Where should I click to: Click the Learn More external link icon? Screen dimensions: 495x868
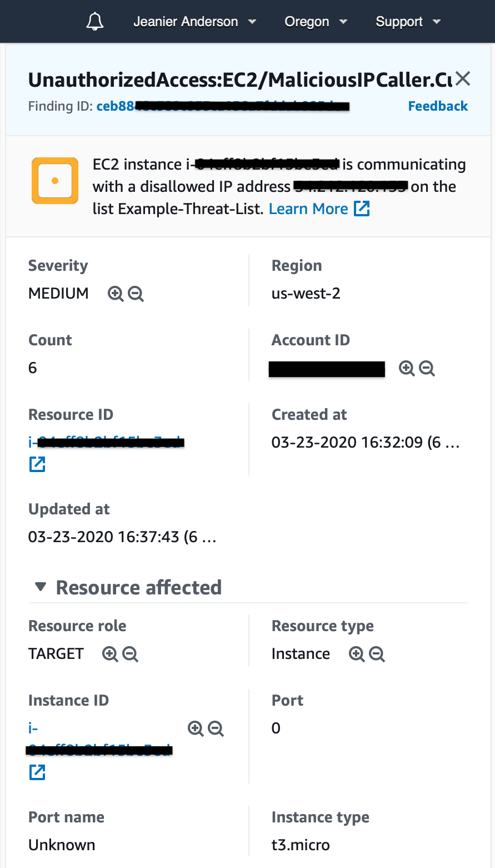(x=362, y=209)
